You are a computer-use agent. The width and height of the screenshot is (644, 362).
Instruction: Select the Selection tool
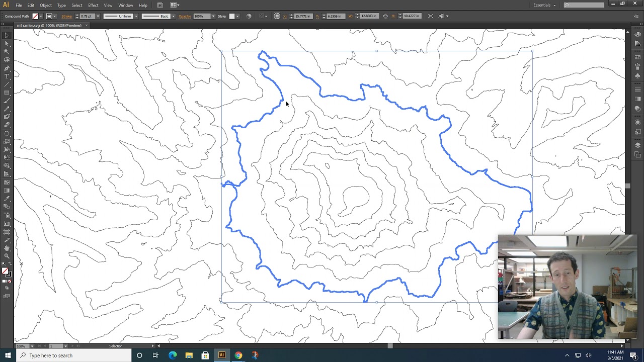[7, 36]
